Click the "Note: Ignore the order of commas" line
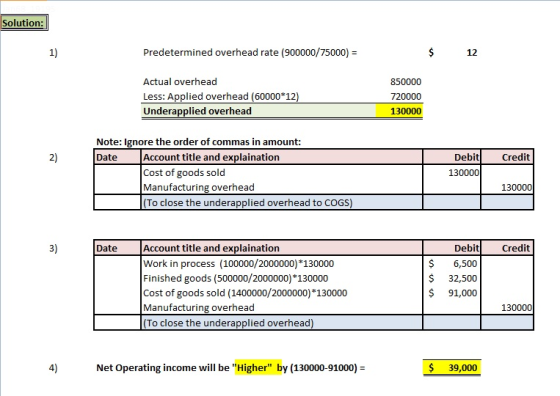Screen dimensions: 560x396 [x=199, y=142]
